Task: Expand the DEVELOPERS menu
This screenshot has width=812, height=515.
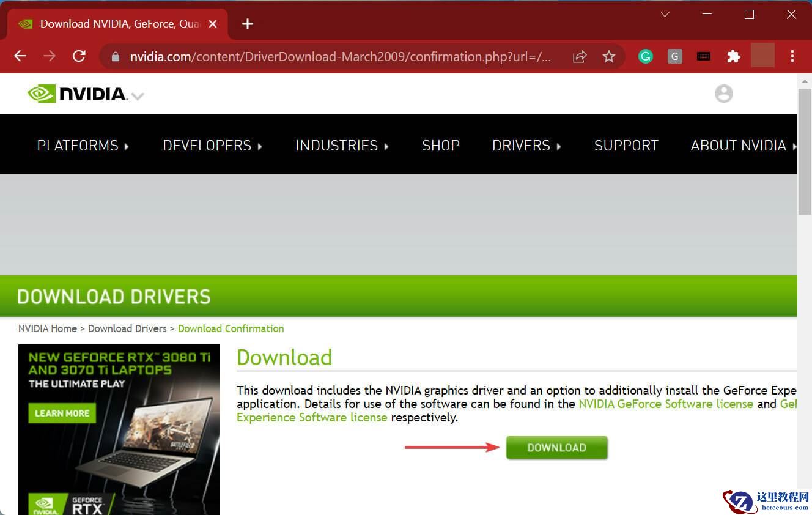Action: pyautogui.click(x=213, y=146)
